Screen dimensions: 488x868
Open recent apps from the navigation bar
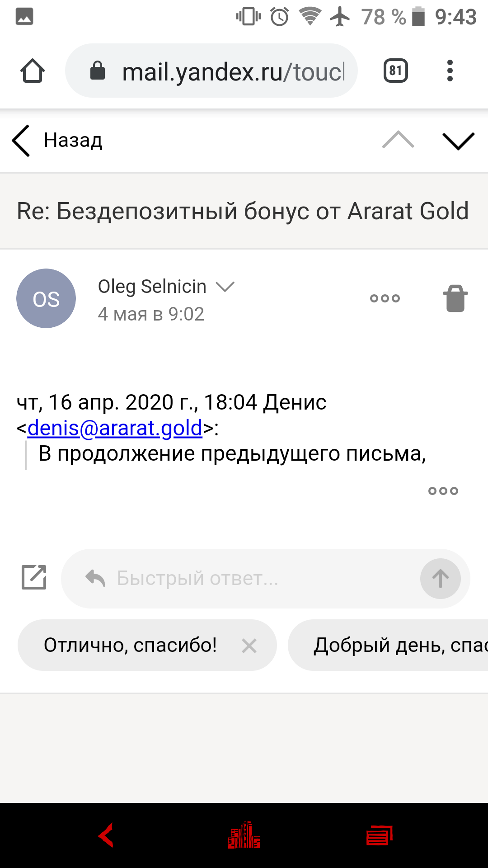tap(380, 835)
